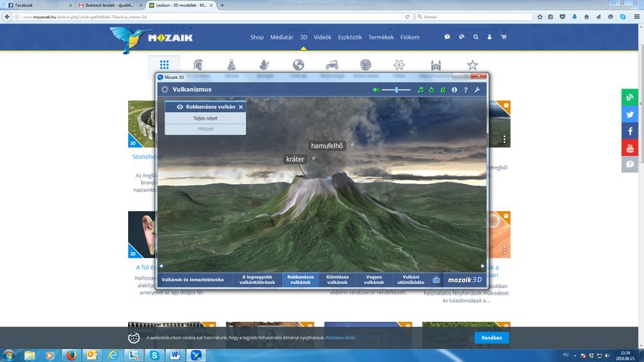Click the hamufelhő label on the volcano
Image resolution: width=644 pixels, height=362 pixels.
[327, 145]
